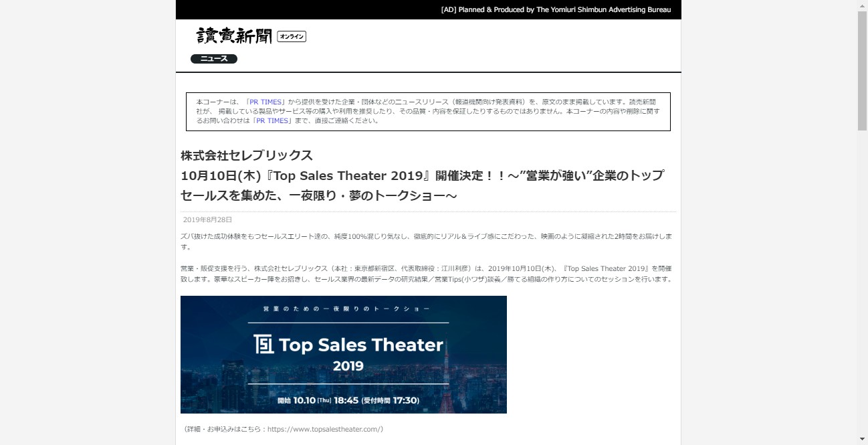Click the article headline about Top Sales Theater

coord(423,185)
